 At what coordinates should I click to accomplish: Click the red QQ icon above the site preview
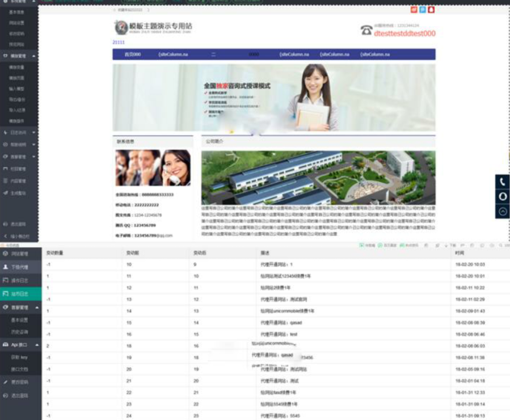point(431,10)
